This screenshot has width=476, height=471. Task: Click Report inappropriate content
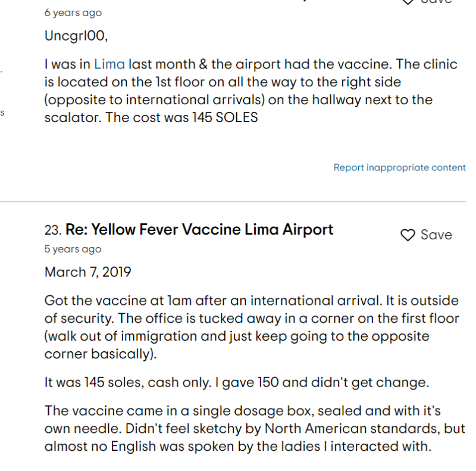(399, 168)
